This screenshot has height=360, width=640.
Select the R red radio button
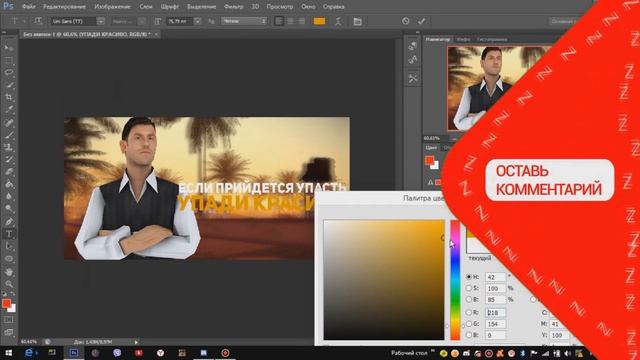click(x=469, y=313)
